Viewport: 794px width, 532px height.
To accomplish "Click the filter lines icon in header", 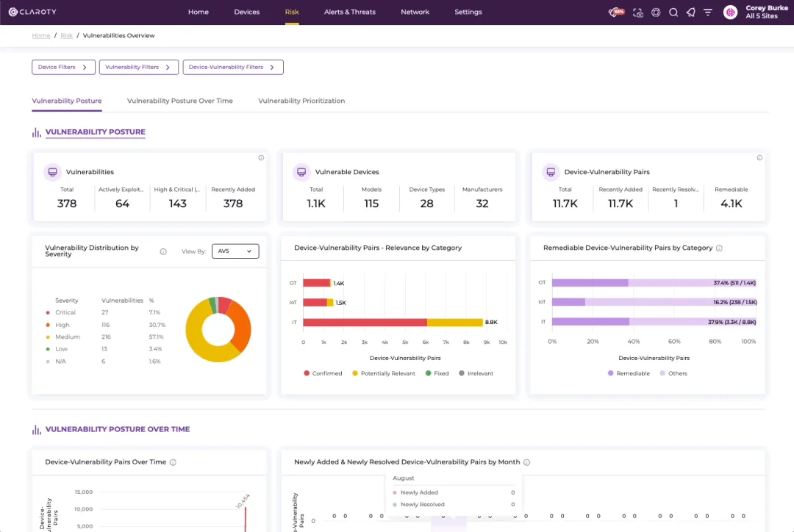I will point(708,12).
